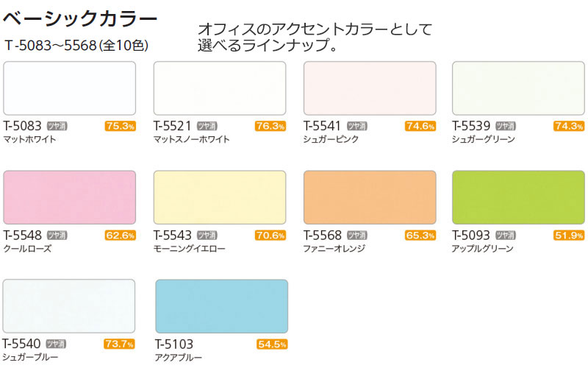The width and height of the screenshot is (588, 368).
Task: Pick the T-5539 sugar green swatch
Action: pos(518,88)
